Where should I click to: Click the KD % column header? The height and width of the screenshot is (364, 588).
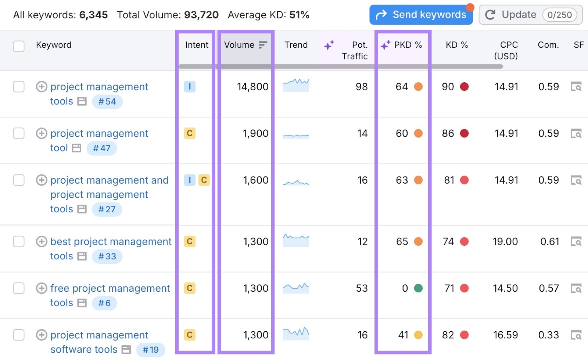456,45
